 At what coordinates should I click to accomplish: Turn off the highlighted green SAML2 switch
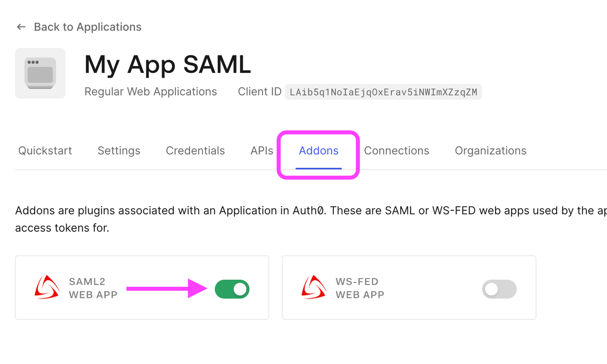232,289
